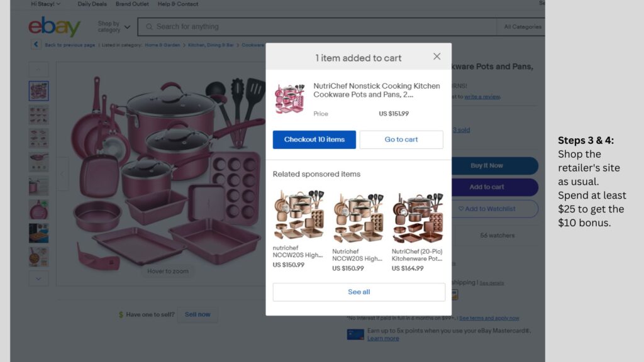This screenshot has width=644, height=362.
Task: Click the eBay logo
Action: coord(54,26)
